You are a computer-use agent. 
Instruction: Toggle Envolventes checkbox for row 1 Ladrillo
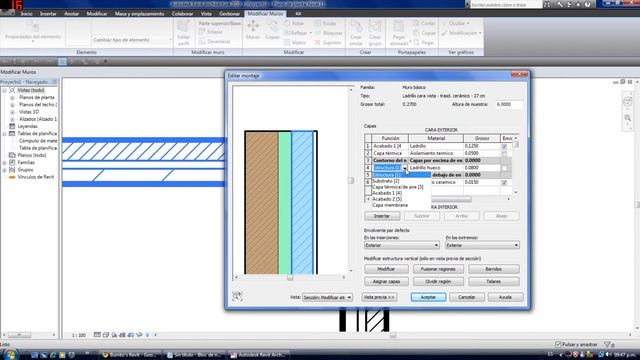pyautogui.click(x=504, y=146)
